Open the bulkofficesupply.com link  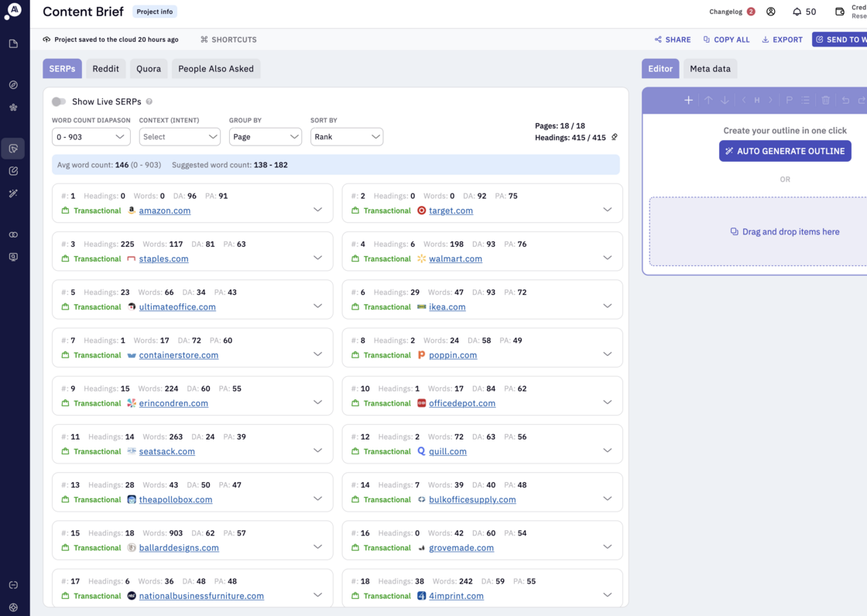(472, 499)
